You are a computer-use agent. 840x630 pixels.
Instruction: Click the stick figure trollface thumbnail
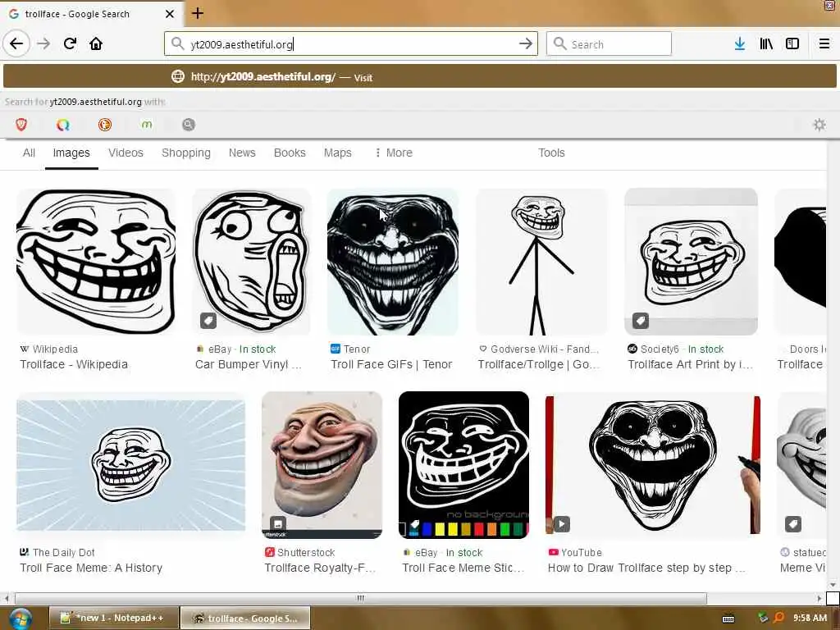(541, 262)
